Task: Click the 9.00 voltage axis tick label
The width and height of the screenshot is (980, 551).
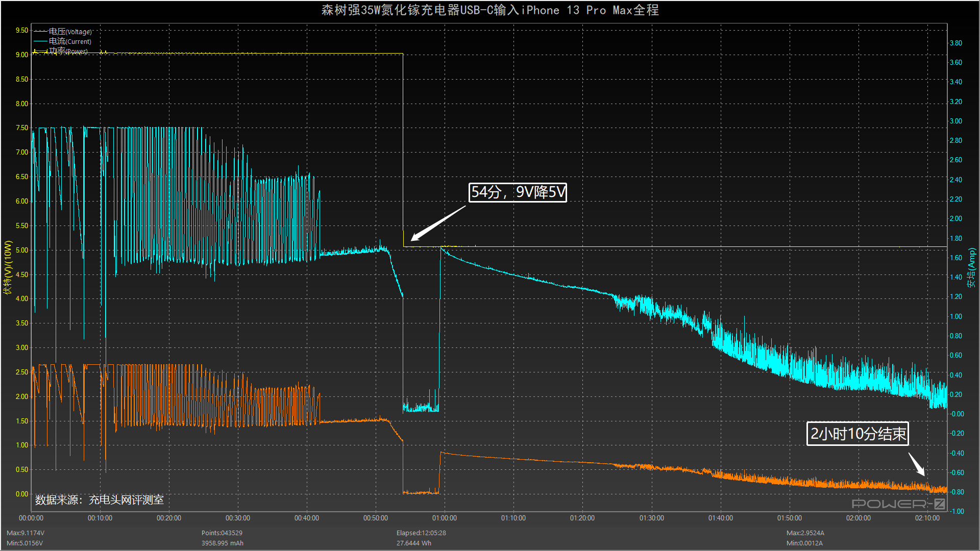Action: [x=22, y=55]
